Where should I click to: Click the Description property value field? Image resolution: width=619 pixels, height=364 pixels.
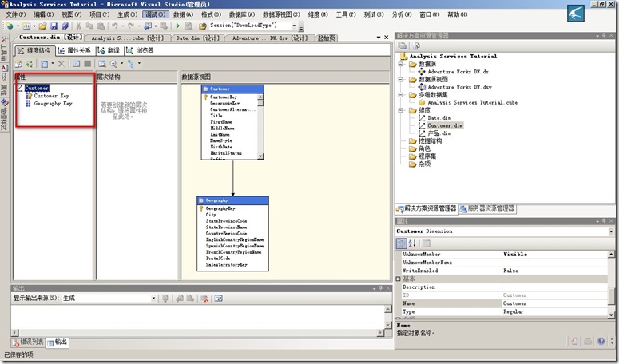click(554, 287)
